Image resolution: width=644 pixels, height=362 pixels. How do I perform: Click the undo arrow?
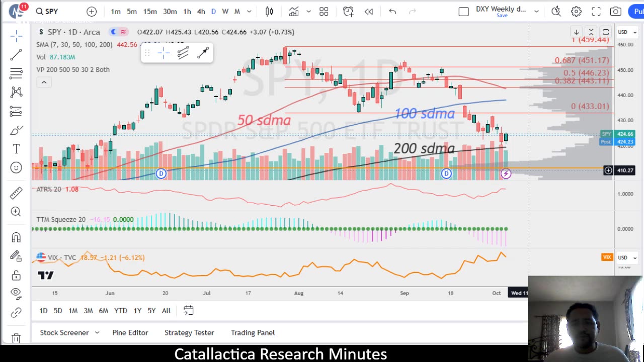393,11
